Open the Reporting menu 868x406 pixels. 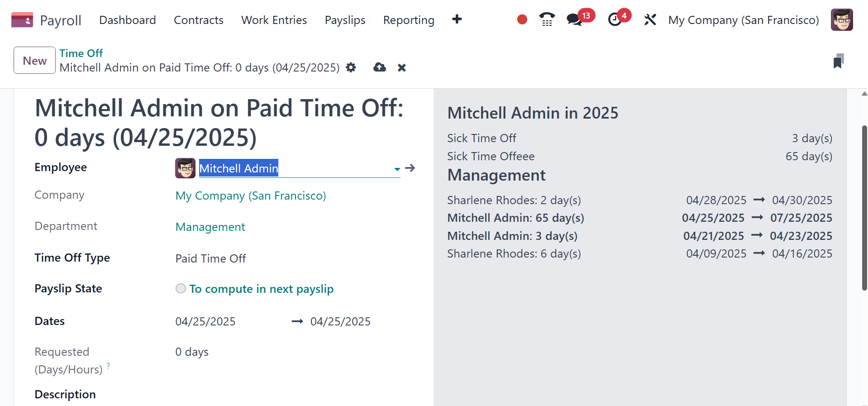pos(408,20)
